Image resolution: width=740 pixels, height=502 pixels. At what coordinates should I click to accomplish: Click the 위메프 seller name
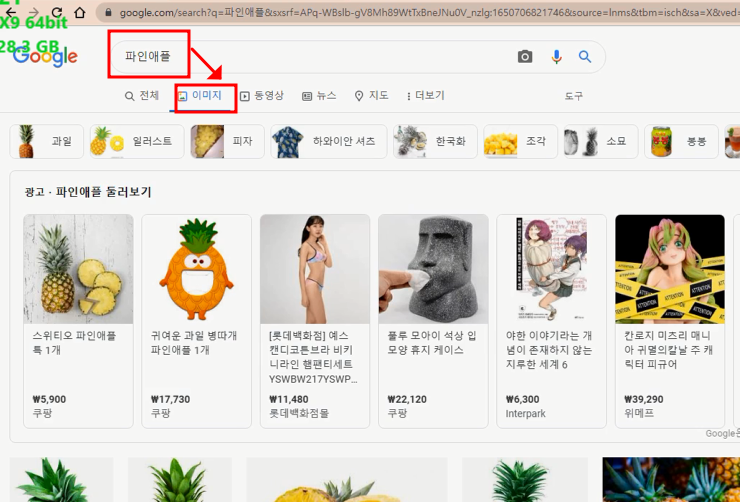tap(639, 413)
